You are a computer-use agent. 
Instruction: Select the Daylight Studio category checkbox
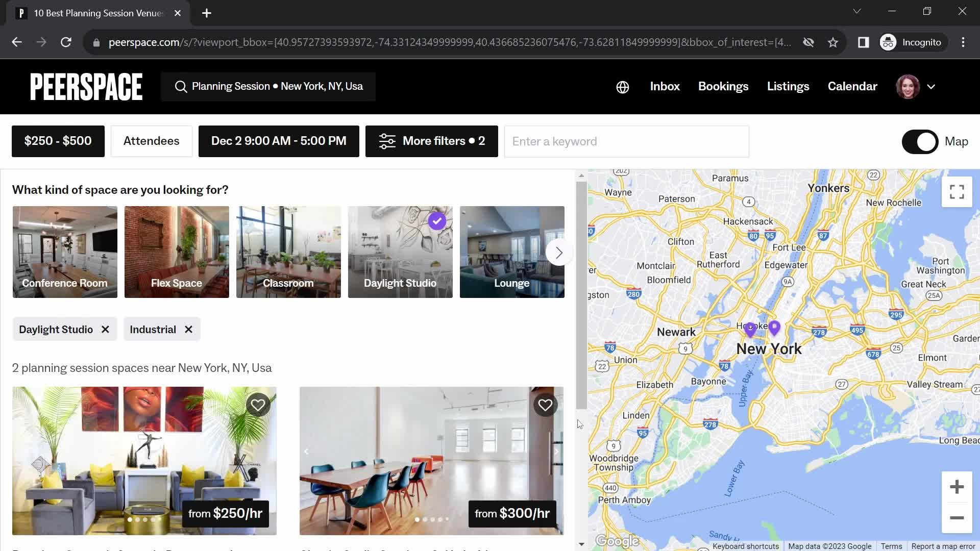point(435,221)
